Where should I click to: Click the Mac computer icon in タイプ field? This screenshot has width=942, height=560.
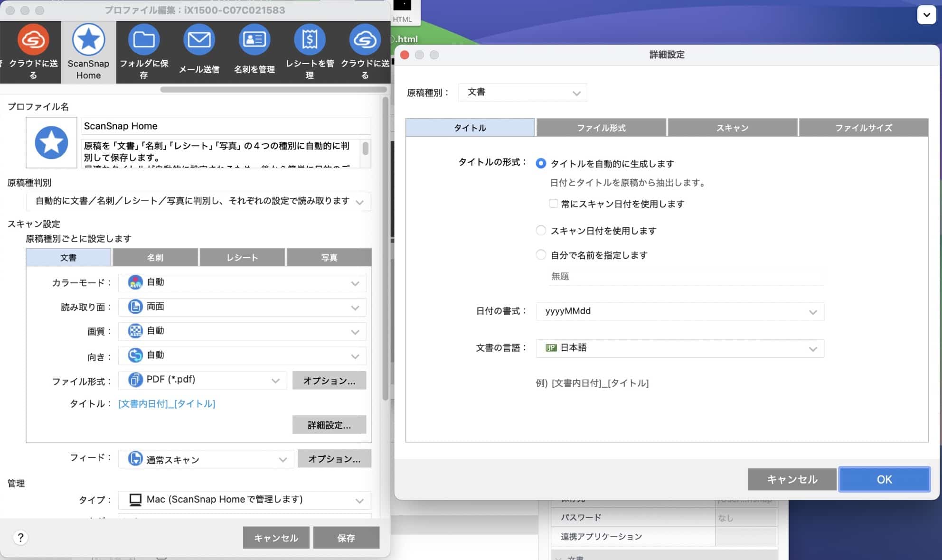pos(135,500)
